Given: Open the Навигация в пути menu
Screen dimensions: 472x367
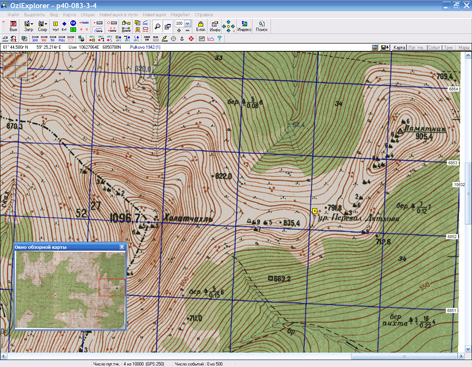Looking at the screenshot, I should tap(119, 15).
